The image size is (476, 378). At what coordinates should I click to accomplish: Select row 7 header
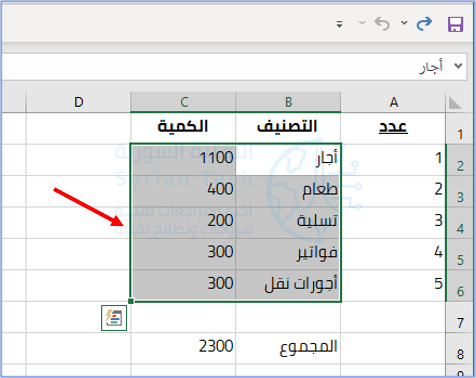(x=460, y=317)
